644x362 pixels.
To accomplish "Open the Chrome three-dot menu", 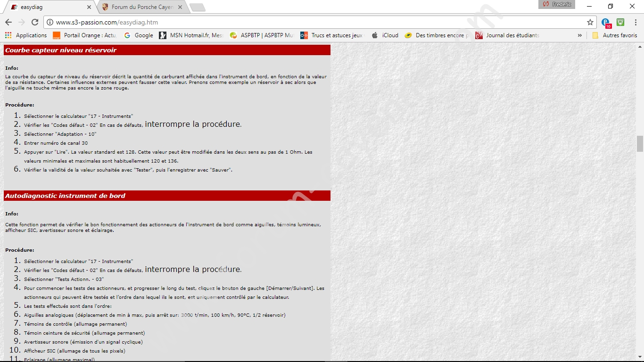I will coord(636,22).
